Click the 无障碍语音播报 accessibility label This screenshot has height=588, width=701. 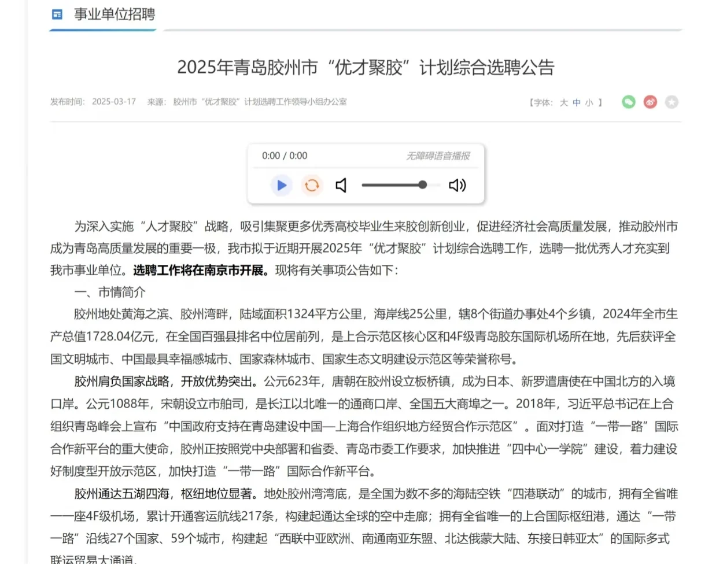tap(438, 156)
